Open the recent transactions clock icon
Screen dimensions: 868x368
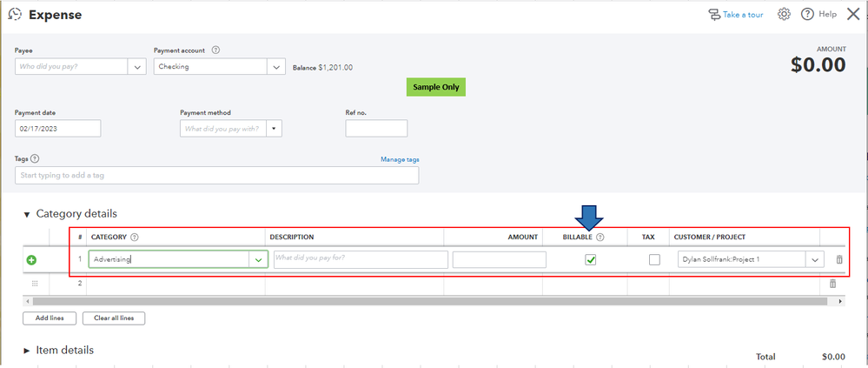[x=15, y=15]
